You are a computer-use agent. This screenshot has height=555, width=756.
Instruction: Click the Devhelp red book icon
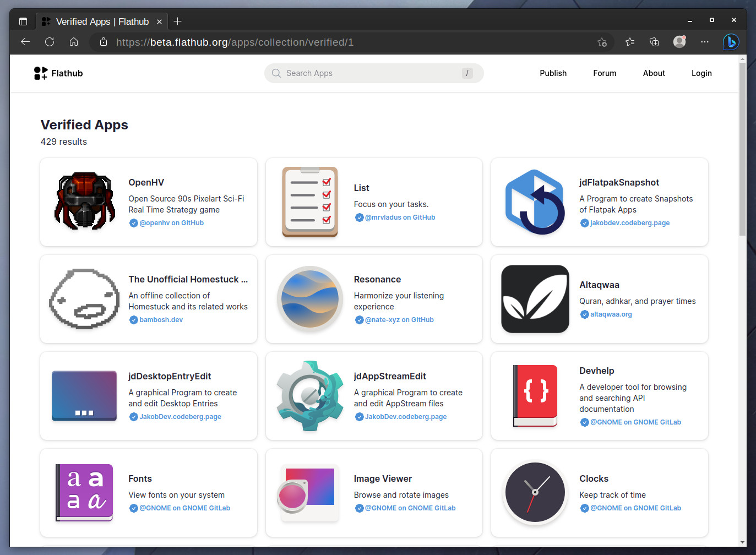[x=535, y=396]
